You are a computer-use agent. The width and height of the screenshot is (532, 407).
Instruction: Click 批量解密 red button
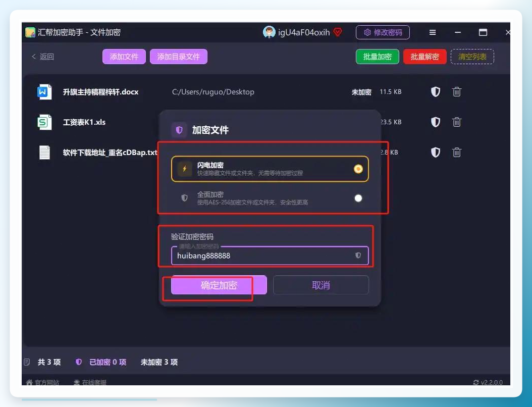(x=425, y=57)
